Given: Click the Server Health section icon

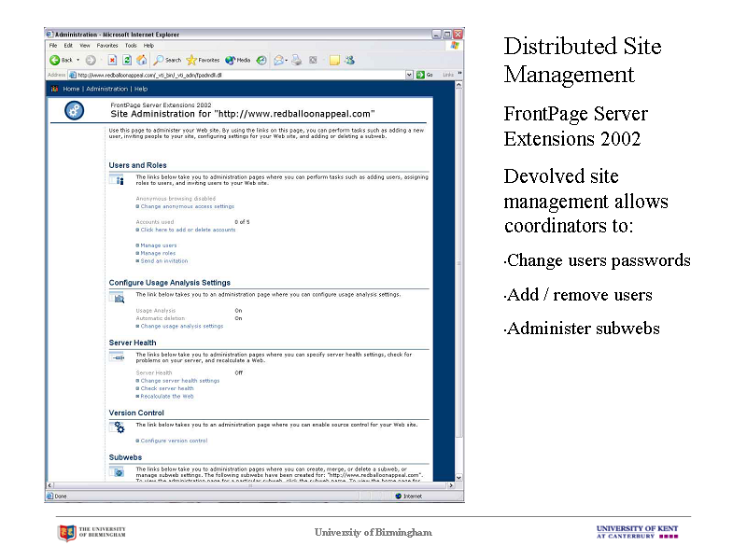Looking at the screenshot, I should point(118,357).
